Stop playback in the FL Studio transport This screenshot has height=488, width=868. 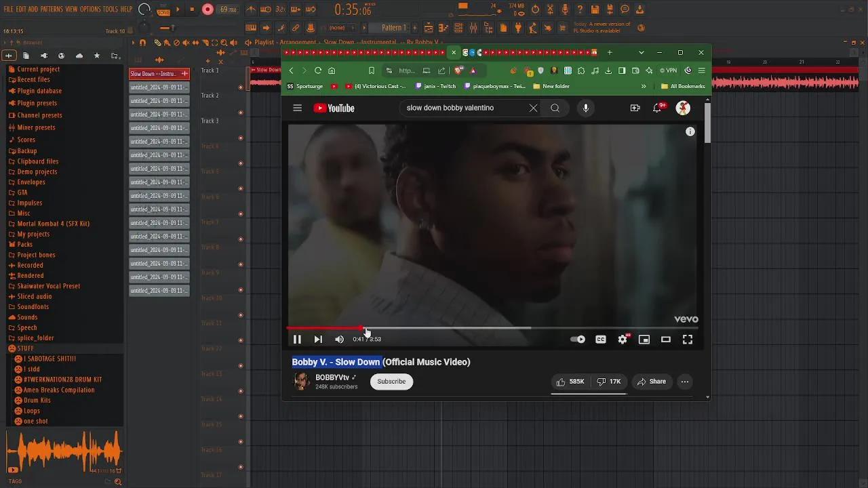tap(192, 9)
